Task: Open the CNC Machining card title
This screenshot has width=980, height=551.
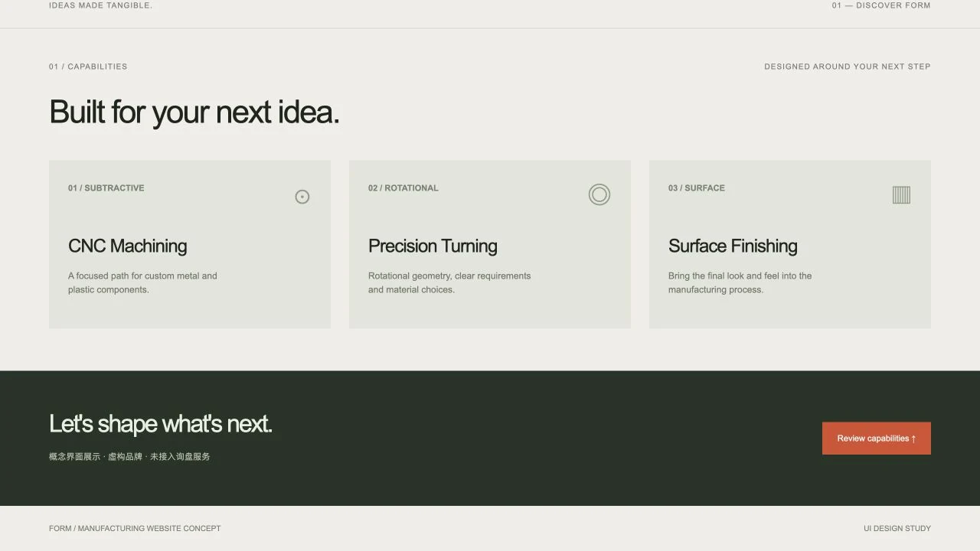Action: tap(127, 246)
